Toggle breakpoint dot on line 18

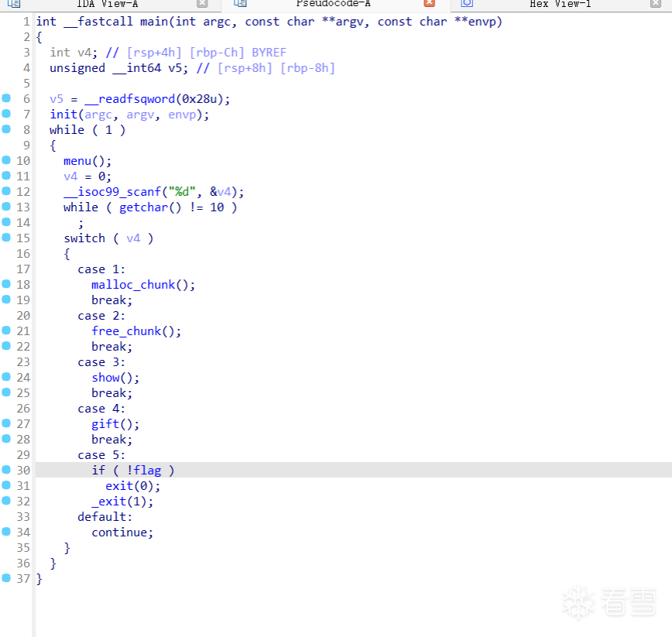[6, 284]
